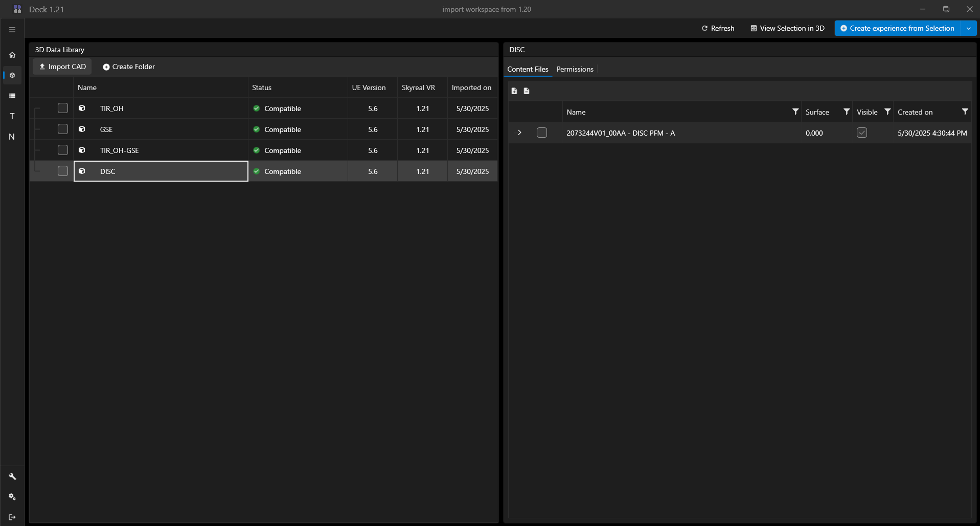Check the TIR_OH row checkbox
The width and height of the screenshot is (980, 526).
(63, 108)
